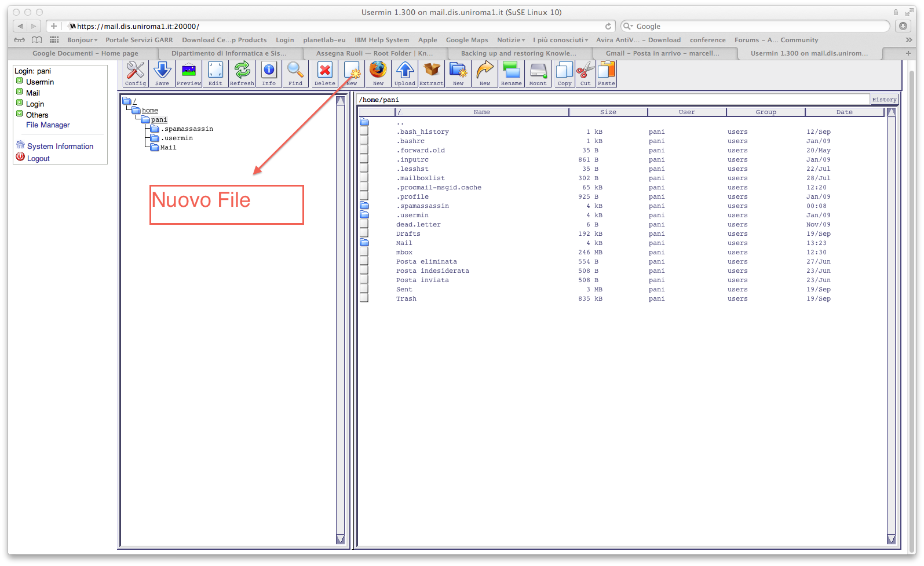The height and width of the screenshot is (566, 924).
Task: Click the Cut scissors icon
Action: 585,74
